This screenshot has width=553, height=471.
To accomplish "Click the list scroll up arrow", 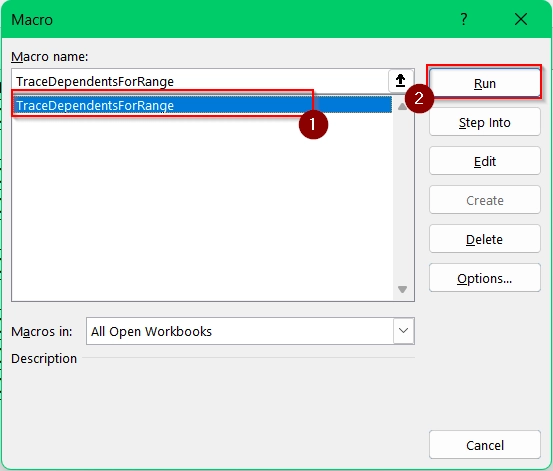I will [402, 106].
